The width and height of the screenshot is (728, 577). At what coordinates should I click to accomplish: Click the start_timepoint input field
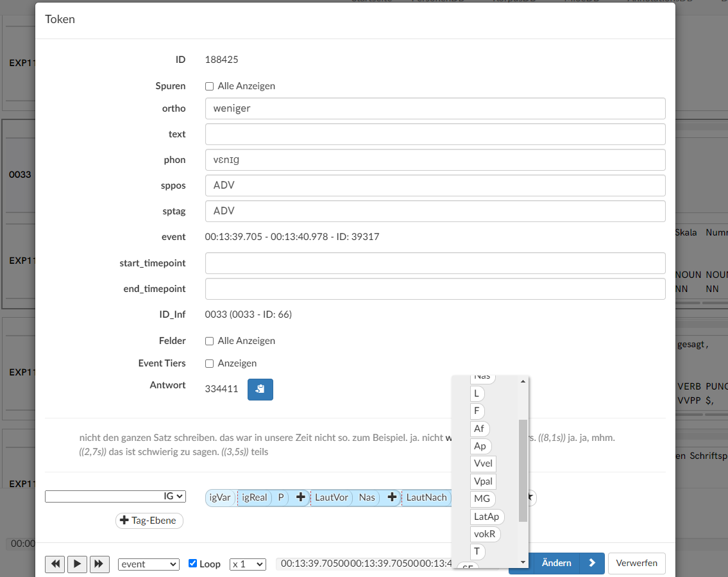click(x=435, y=263)
